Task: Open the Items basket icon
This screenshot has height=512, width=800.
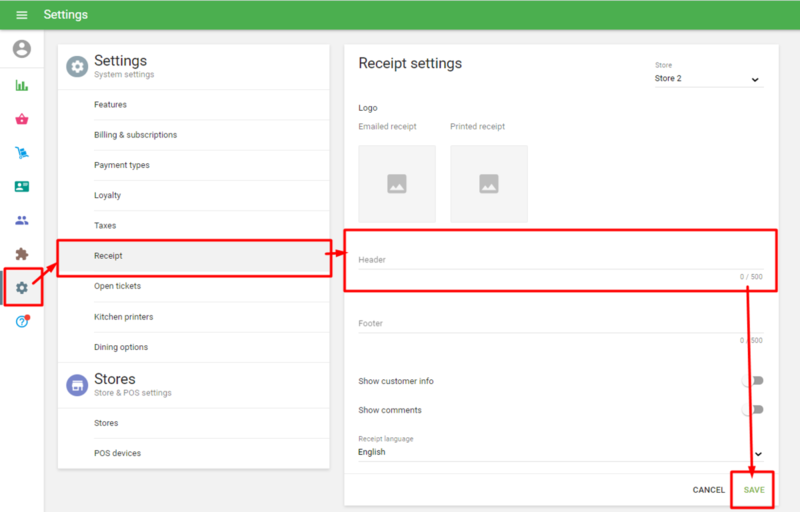Action: tap(22, 119)
